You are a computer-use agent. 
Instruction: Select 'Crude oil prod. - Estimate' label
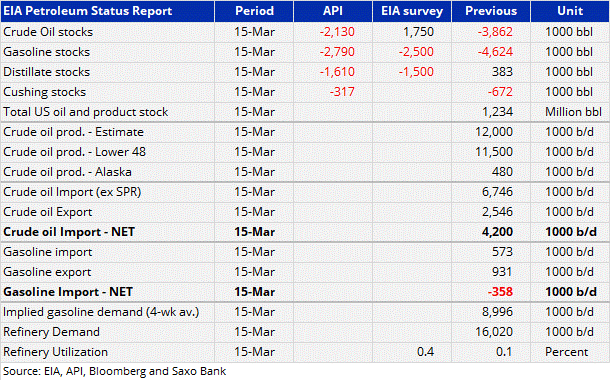tap(73, 132)
